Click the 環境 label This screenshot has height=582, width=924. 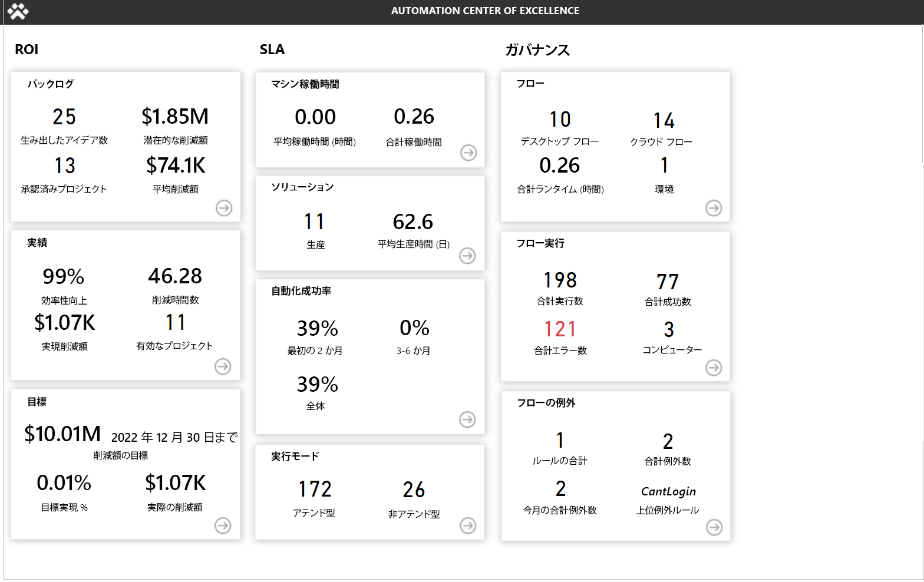click(x=664, y=189)
